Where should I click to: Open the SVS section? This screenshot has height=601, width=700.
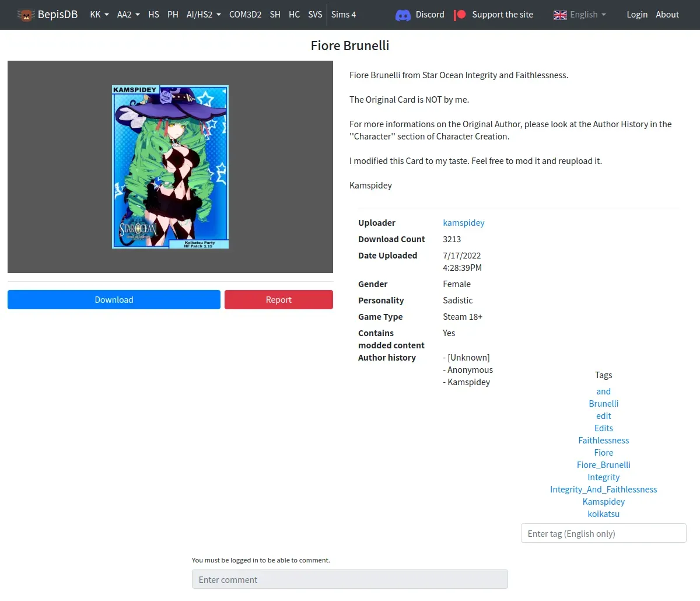[315, 15]
